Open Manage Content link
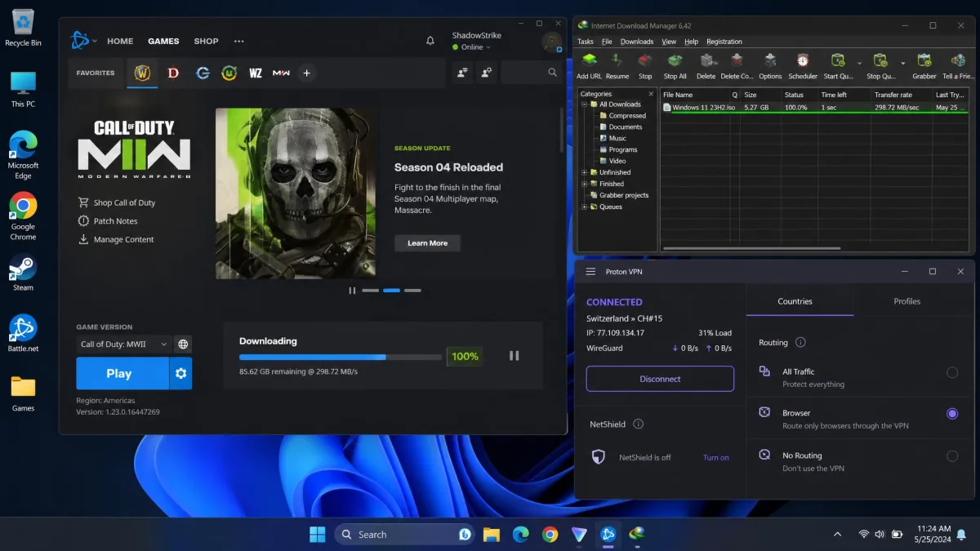The width and height of the screenshot is (980, 551). 116,239
